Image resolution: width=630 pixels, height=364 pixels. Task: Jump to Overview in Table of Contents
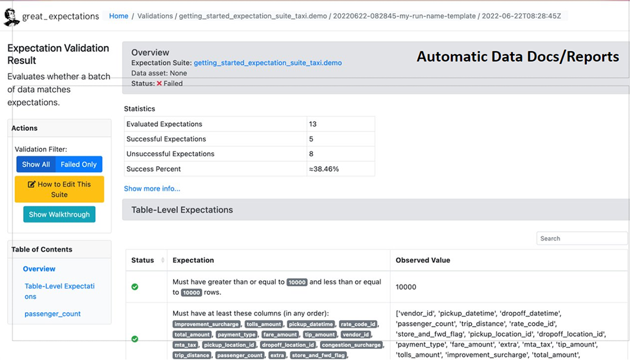pos(39,269)
